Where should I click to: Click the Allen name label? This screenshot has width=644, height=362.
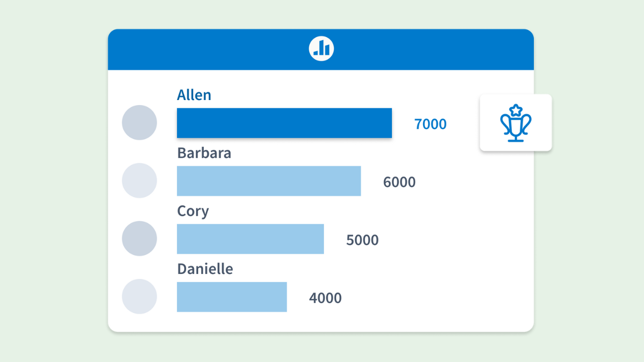(194, 95)
